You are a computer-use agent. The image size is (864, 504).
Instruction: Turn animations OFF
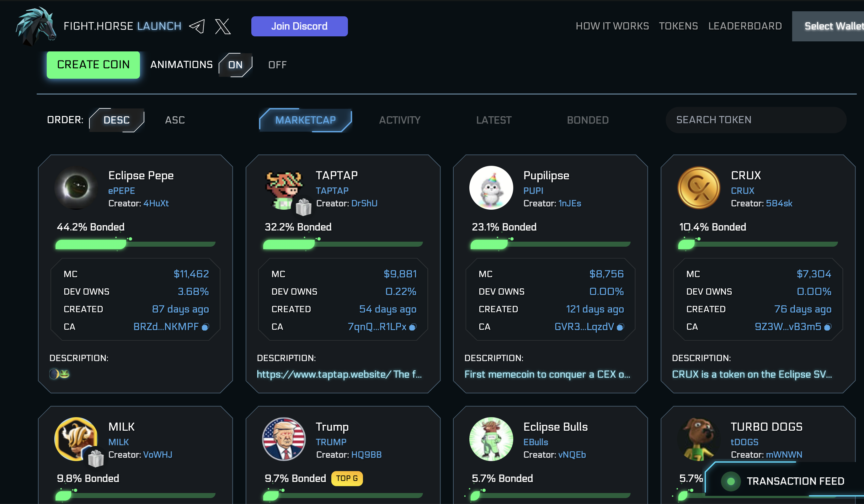(x=277, y=65)
